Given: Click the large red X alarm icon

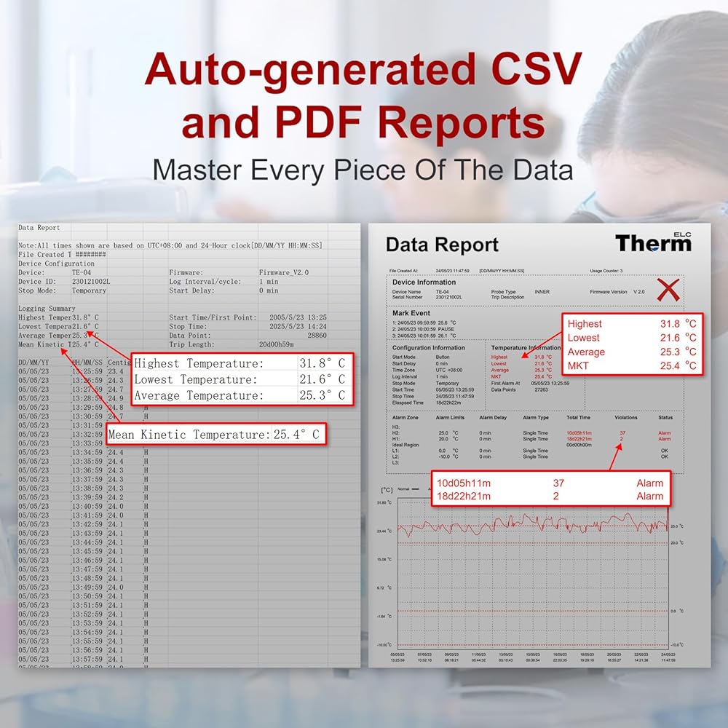Looking at the screenshot, I should click(668, 290).
